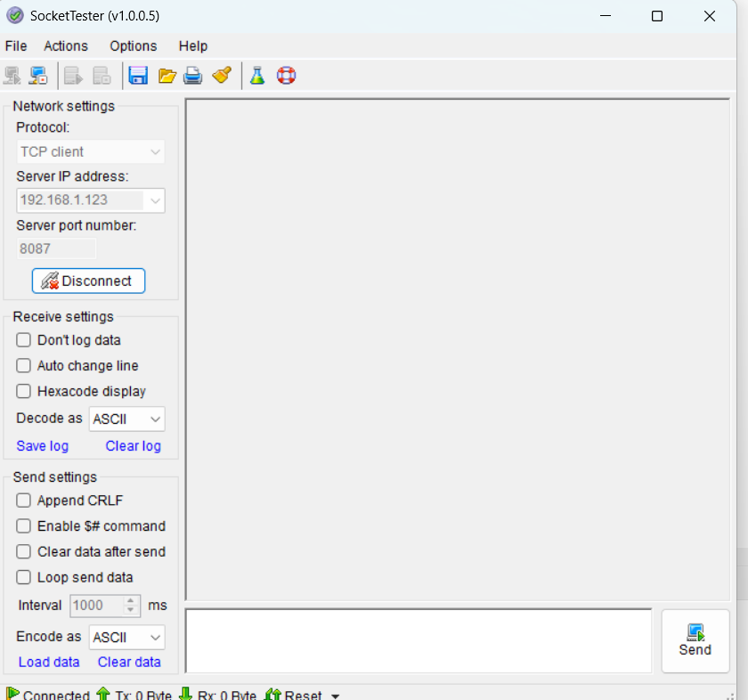
Task: Open the File menu
Action: (16, 45)
